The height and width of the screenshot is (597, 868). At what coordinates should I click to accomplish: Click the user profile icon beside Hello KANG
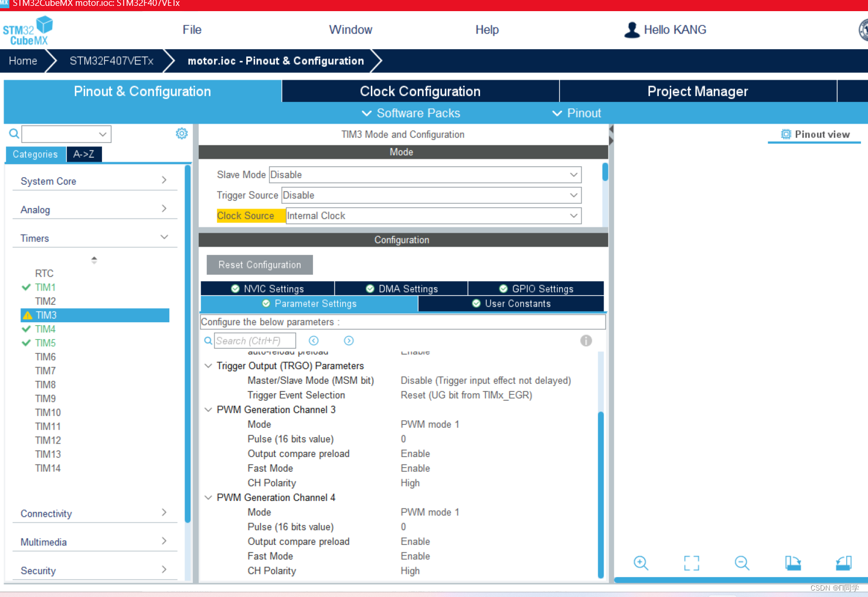point(632,30)
